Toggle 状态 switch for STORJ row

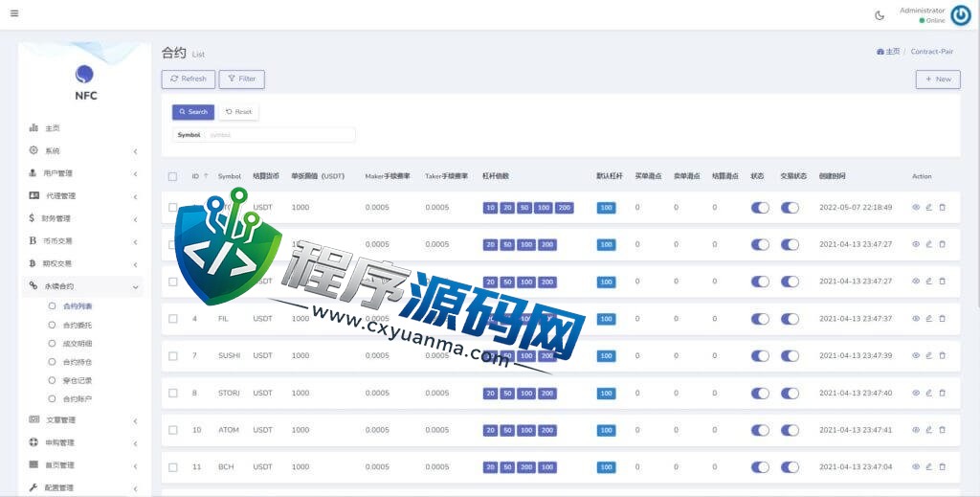[x=760, y=394]
